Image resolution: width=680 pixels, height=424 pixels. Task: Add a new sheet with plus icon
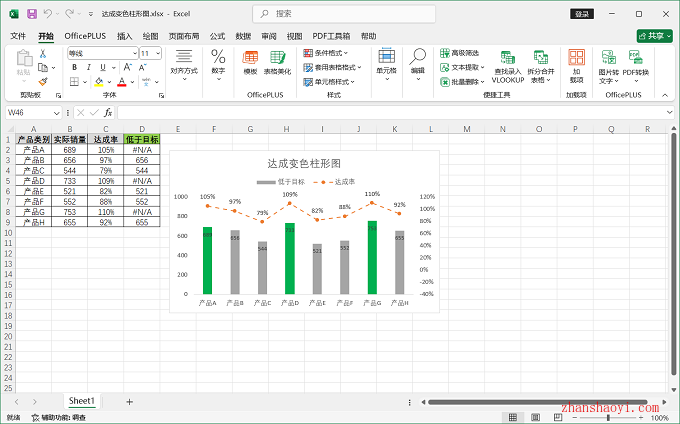click(x=129, y=402)
